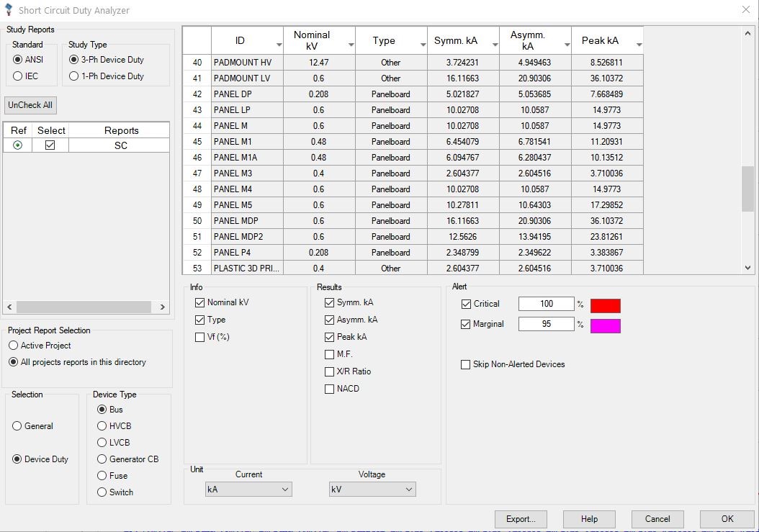The width and height of the screenshot is (759, 532).
Task: Click the table scrollbar up arrow
Action: tap(748, 33)
